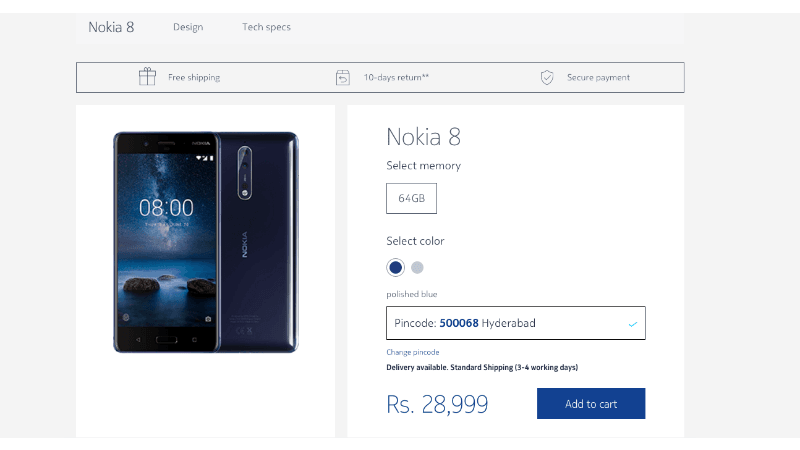Click the Rs. 28,999 price text
The image size is (800, 450).
pos(437,404)
